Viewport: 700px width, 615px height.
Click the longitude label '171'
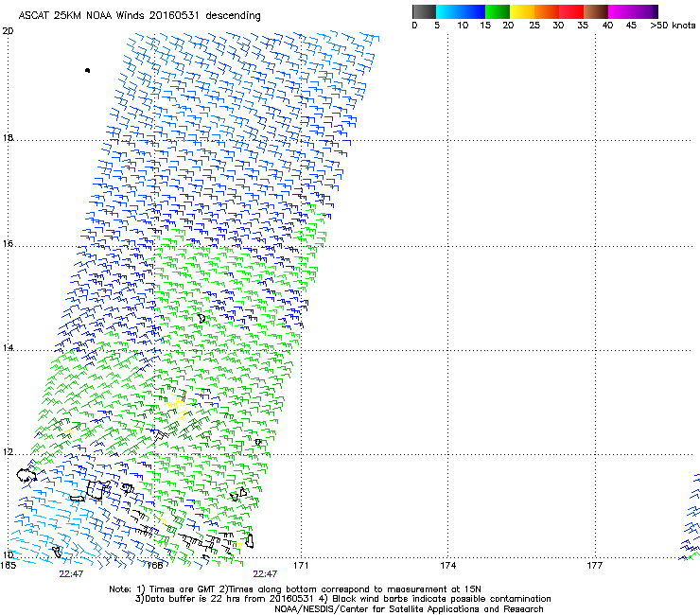(x=301, y=566)
